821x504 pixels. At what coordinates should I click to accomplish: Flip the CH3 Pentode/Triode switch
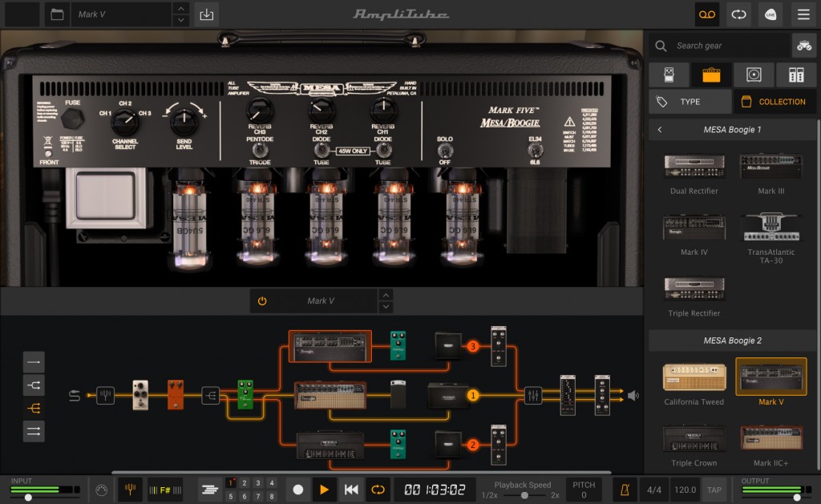click(x=260, y=151)
